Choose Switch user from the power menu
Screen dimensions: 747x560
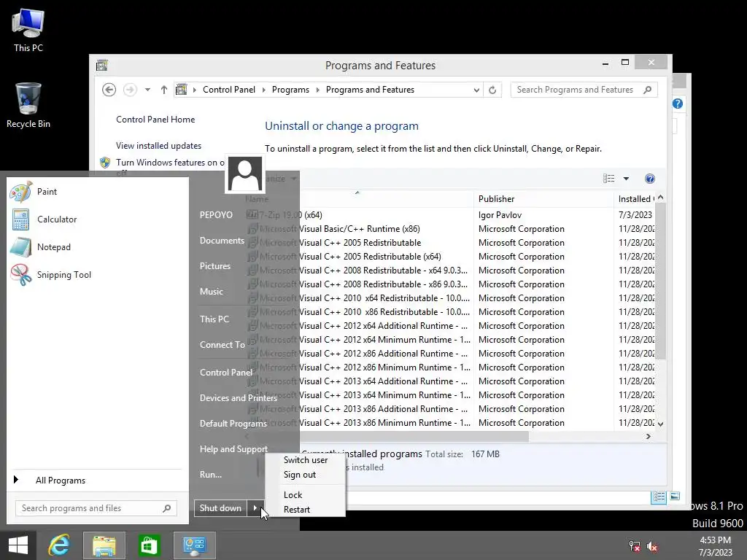(306, 460)
